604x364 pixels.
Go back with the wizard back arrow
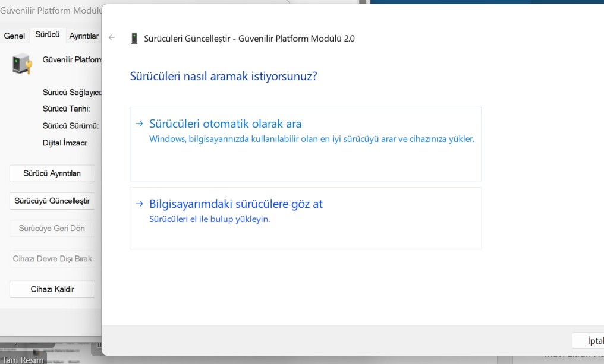[112, 38]
